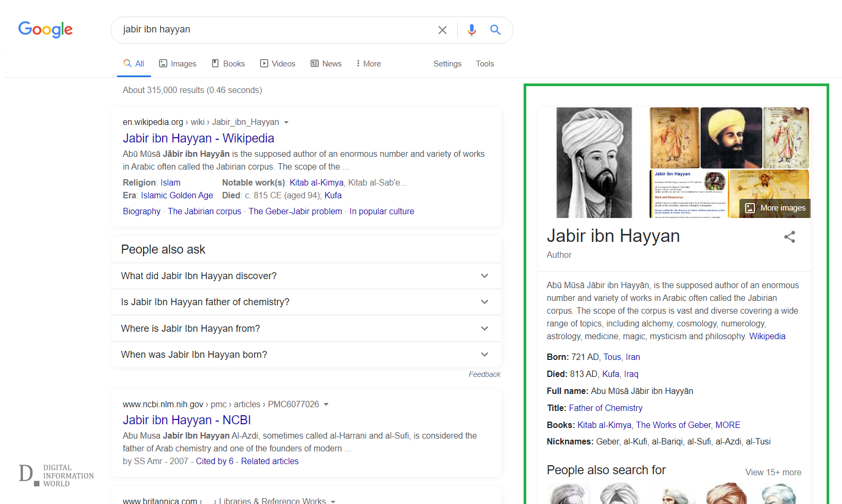842x504 pixels.
Task: Show MORE books in knowledge panel
Action: click(x=728, y=425)
